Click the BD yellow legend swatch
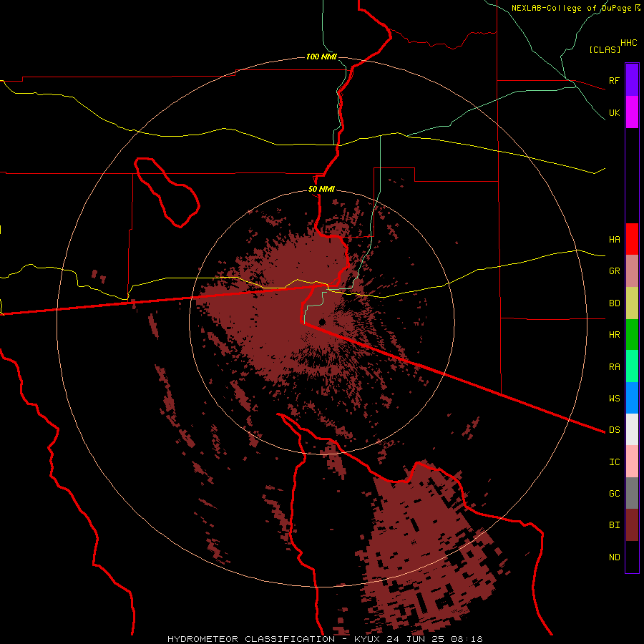Screen dimensions: 644x644 632,303
